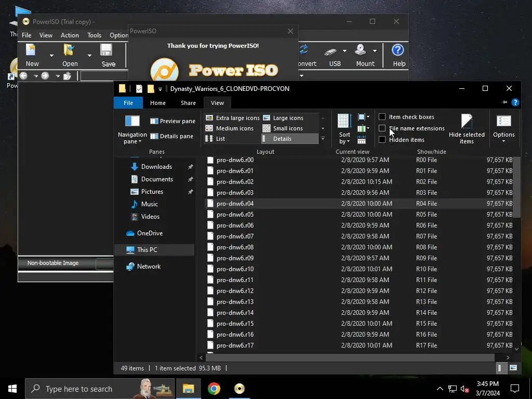The height and width of the screenshot is (399, 532).
Task: Click the PowerISO up-folder icon
Action: 67,76
